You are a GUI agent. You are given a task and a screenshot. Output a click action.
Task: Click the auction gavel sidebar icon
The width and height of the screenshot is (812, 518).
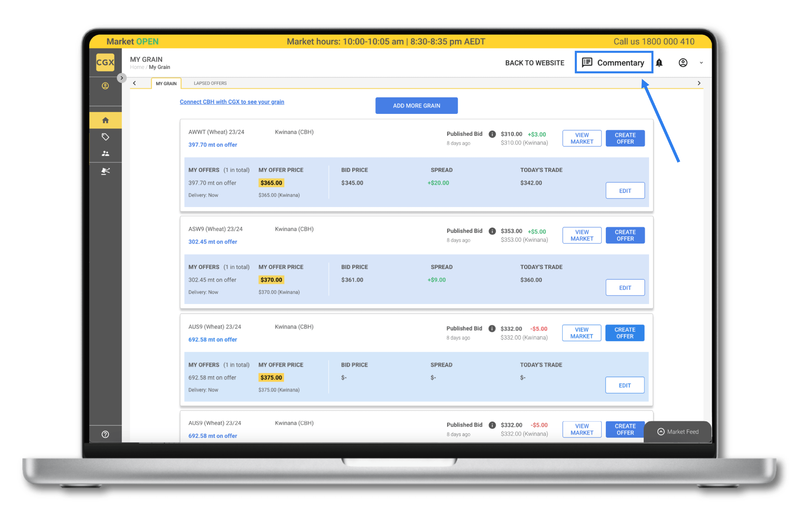105,171
